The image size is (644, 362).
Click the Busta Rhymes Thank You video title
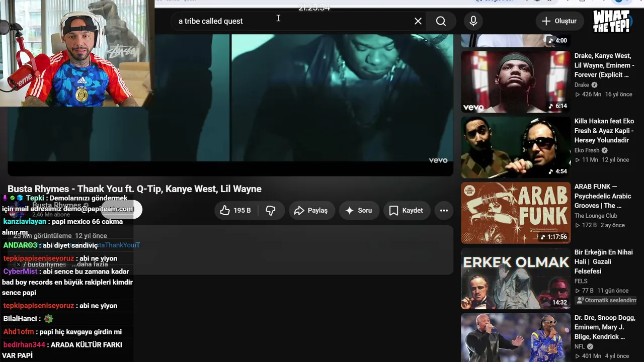pyautogui.click(x=134, y=189)
